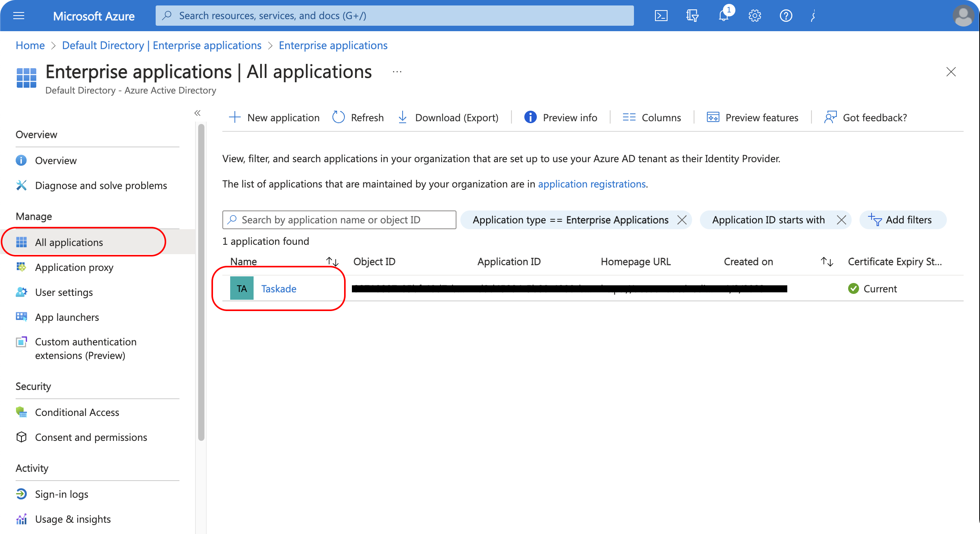This screenshot has height=534, width=980.
Task: Remove the Application ID starts with filter
Action: click(x=842, y=220)
